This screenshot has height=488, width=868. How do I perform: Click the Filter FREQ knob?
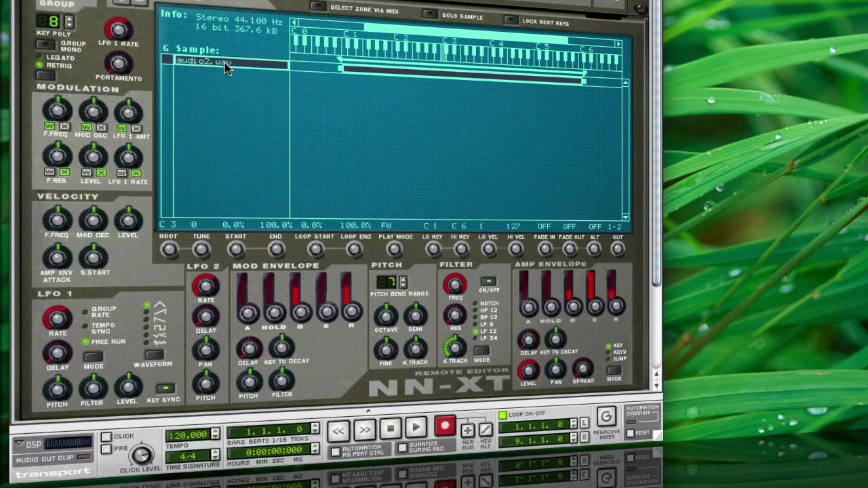455,284
